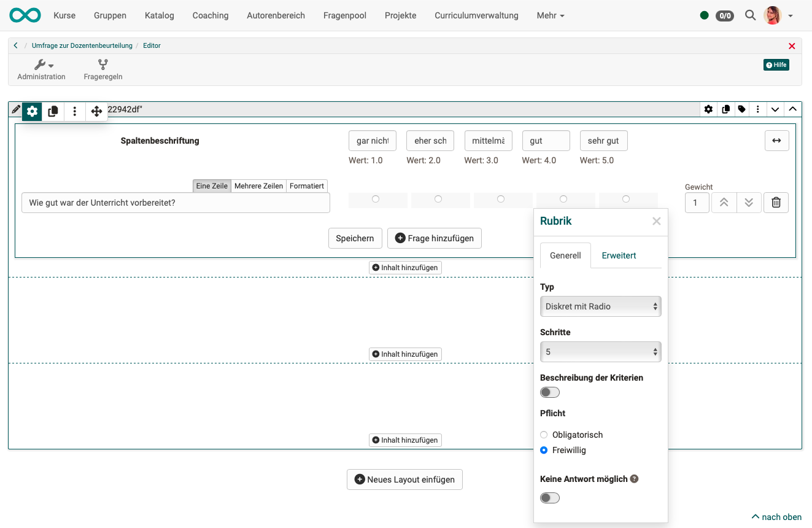Select the Obligatorisch radio option
The width and height of the screenshot is (812, 528).
pos(544,435)
